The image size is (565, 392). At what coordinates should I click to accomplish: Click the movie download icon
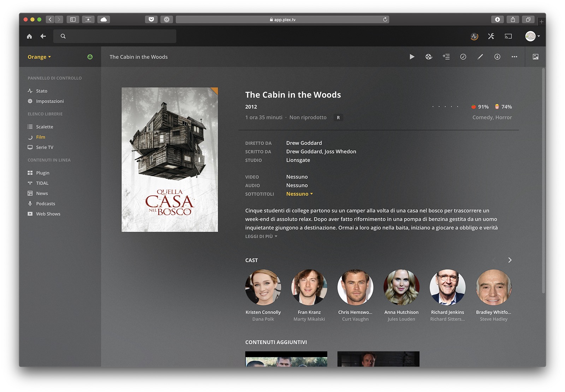click(x=497, y=57)
